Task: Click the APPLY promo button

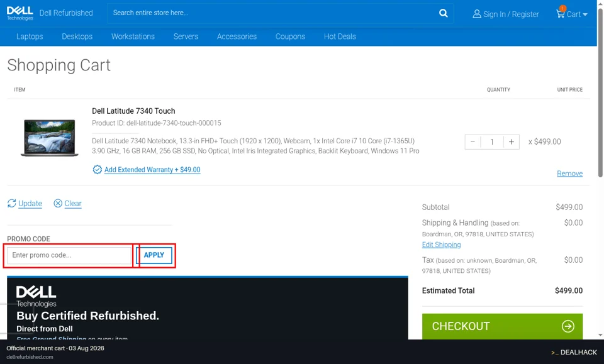Action: (154, 255)
